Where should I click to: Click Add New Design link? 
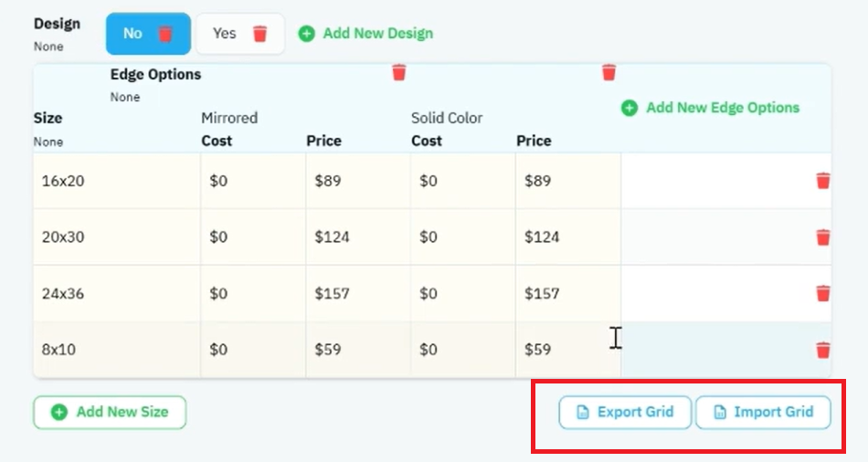point(365,34)
